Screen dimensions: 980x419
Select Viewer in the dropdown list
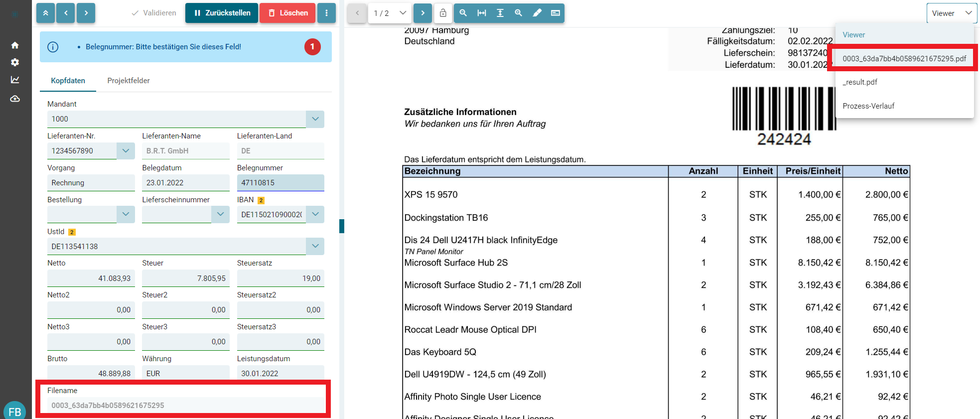click(904, 35)
